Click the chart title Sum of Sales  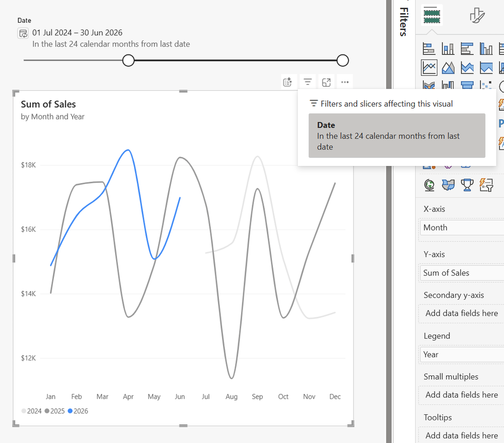coord(48,104)
